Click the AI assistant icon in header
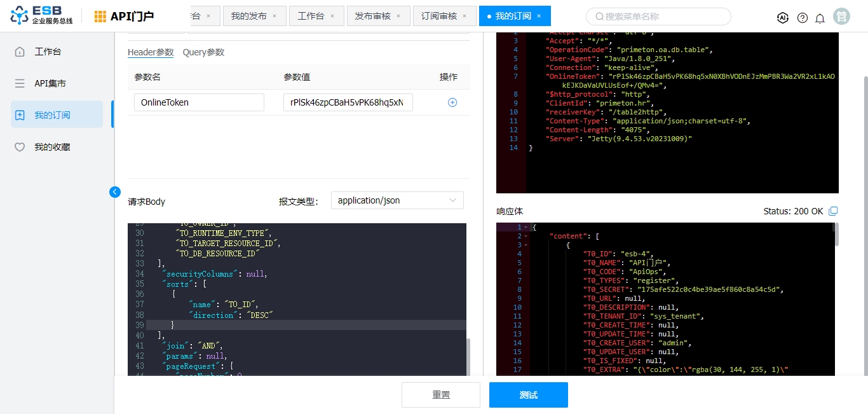 783,17
